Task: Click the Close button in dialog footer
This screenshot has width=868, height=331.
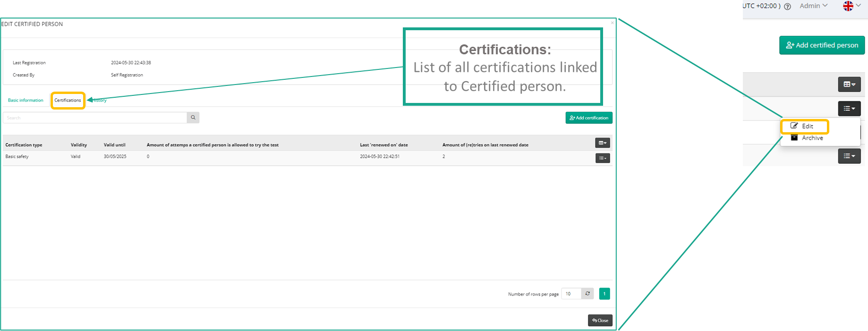Action: coord(600,321)
